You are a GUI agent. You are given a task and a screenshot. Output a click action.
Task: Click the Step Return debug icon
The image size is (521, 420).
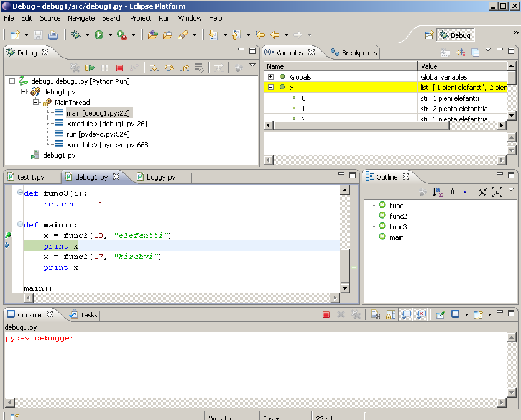(184, 68)
